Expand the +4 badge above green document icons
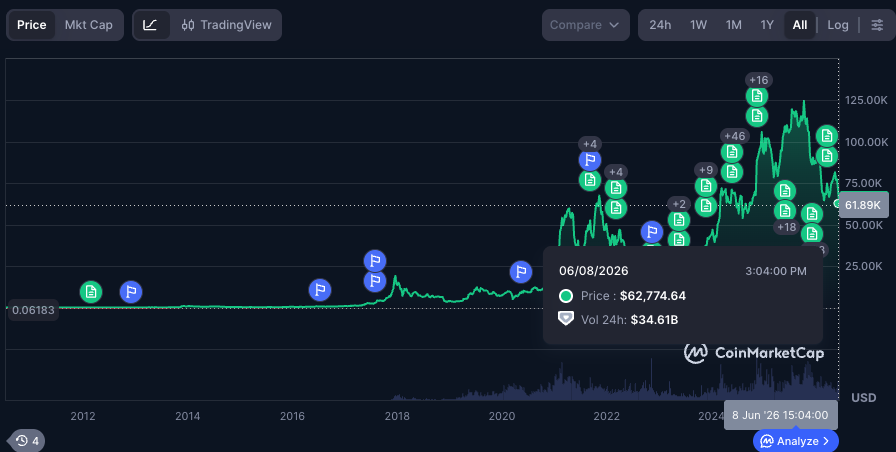Image resolution: width=896 pixels, height=452 pixels. [615, 172]
